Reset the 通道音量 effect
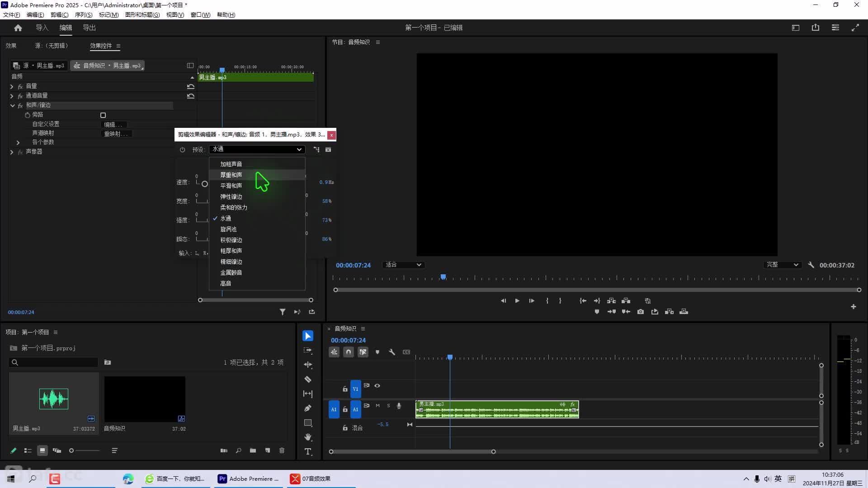 191,96
